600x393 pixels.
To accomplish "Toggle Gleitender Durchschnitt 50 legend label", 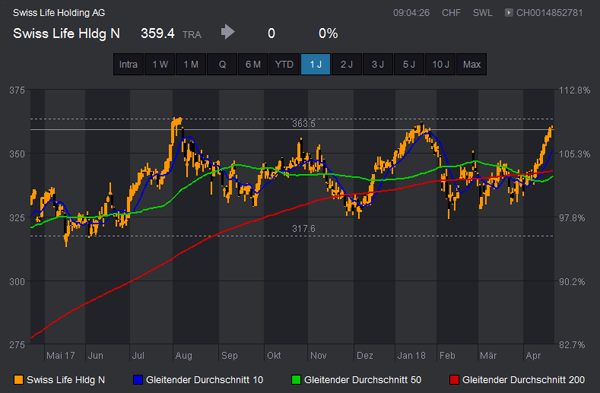I will [363, 380].
